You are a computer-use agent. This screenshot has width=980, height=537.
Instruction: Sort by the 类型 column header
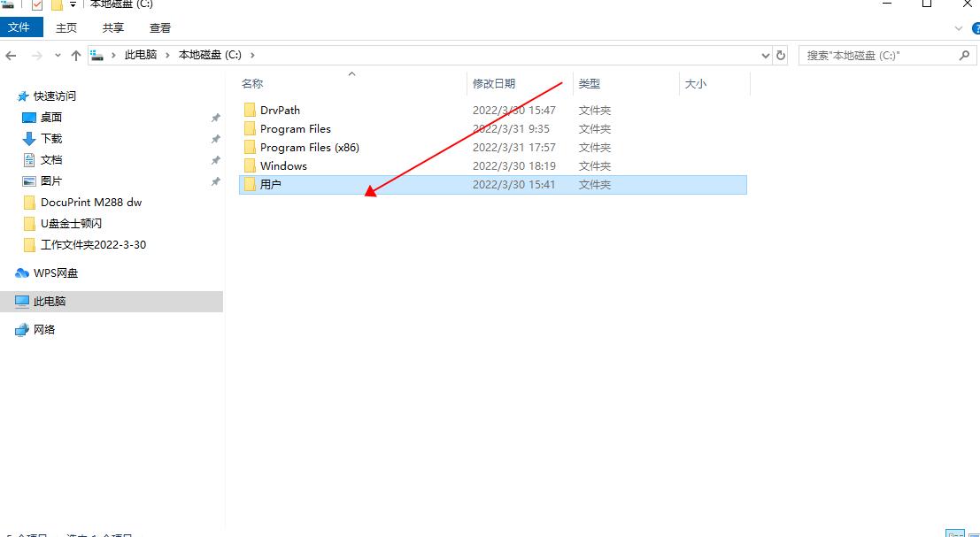[x=589, y=84]
